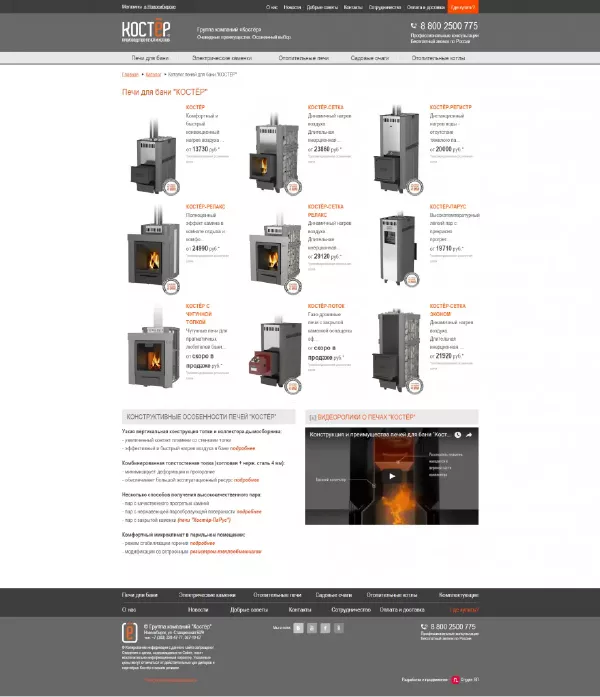Image resolution: width=600 pixels, height=697 pixels.
Task: Open the КОСТЁР-СЕТКА product title link
Action: [x=325, y=107]
